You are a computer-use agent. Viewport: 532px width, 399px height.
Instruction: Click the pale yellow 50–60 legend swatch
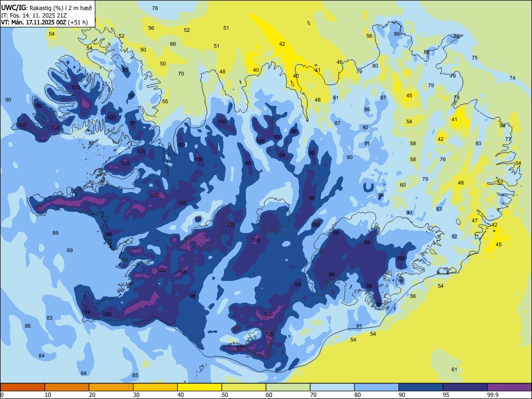(244, 387)
